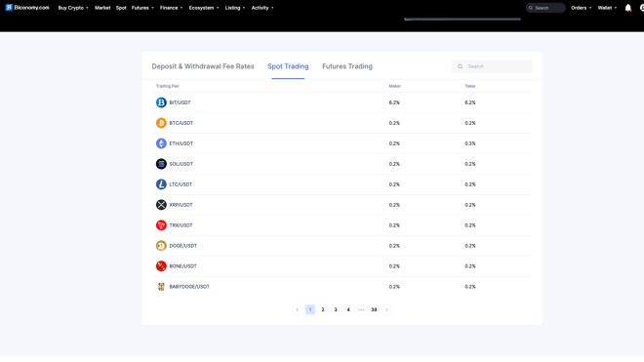Open the notifications bell
The width and height of the screenshot is (644, 362).
click(x=628, y=8)
